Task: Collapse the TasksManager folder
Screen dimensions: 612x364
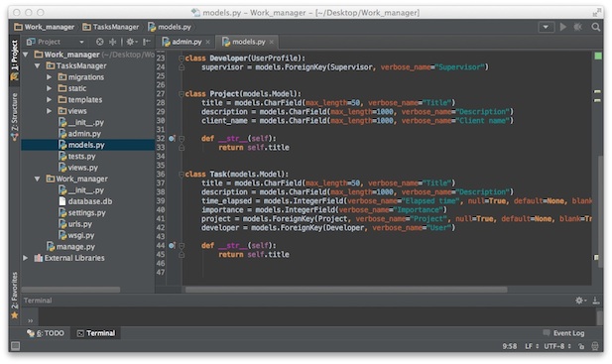Action: (37, 65)
